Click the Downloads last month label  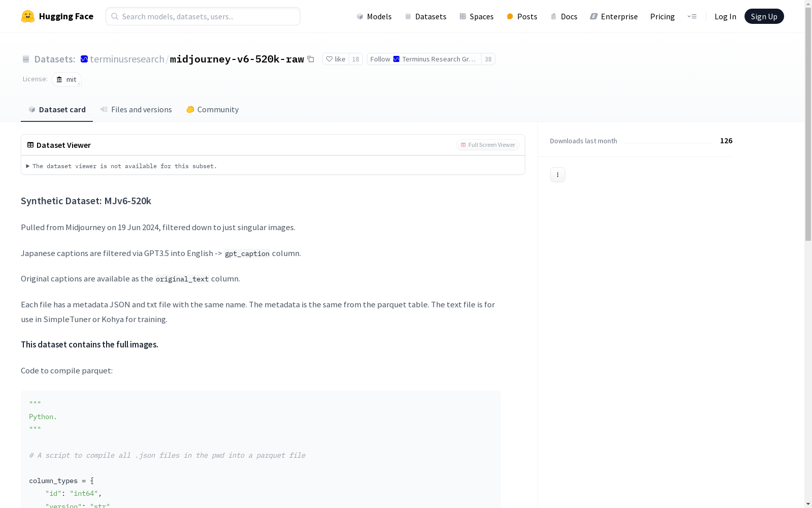tap(584, 141)
